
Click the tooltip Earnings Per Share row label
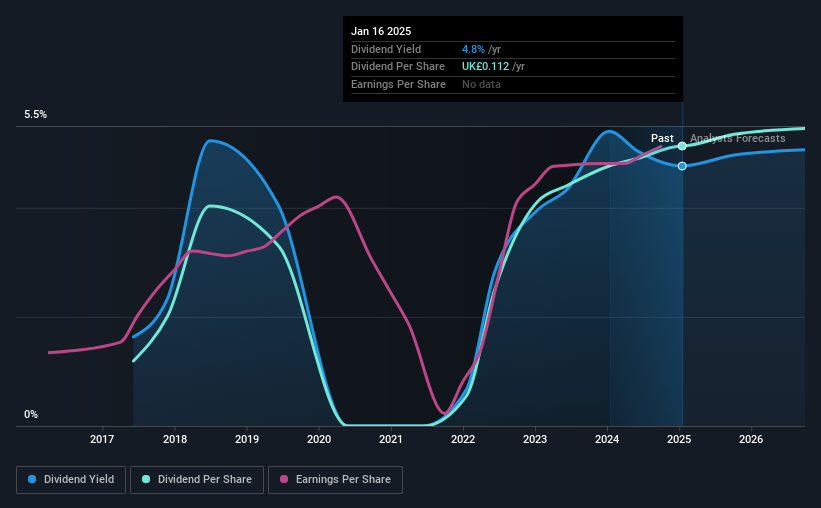(398, 84)
